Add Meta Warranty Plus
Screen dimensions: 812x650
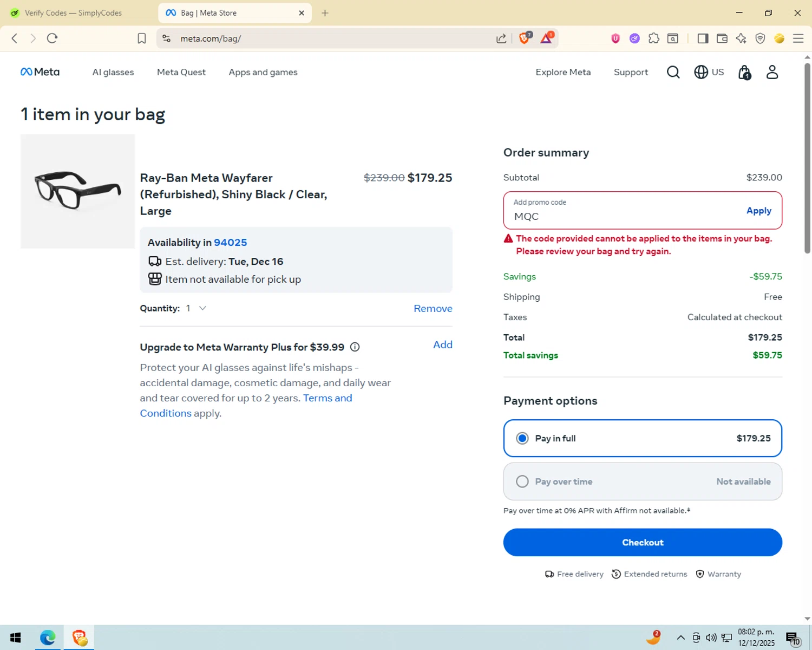[x=443, y=344]
